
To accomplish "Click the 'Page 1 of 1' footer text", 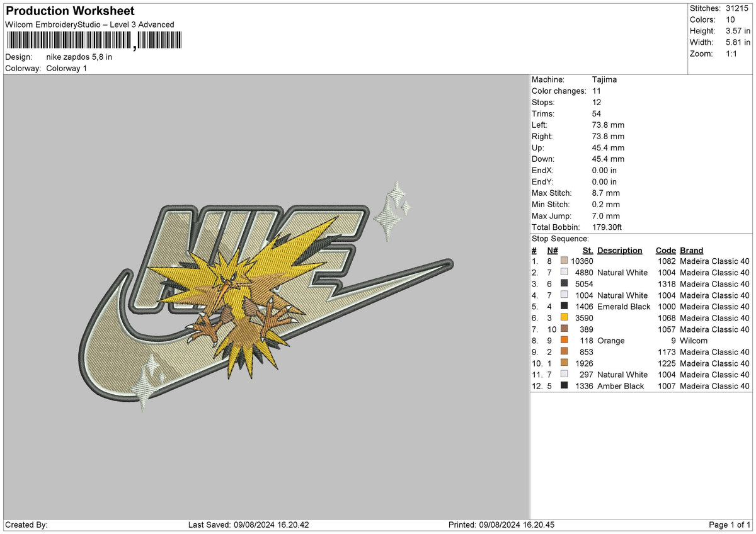I will coord(730,525).
